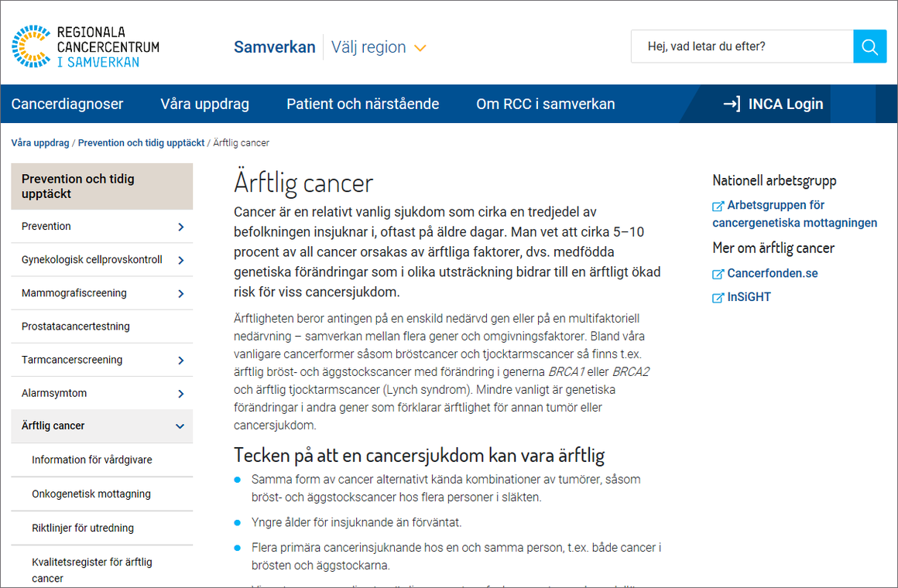The width and height of the screenshot is (898, 588).
Task: Click the search magnifier button
Action: coord(869,46)
